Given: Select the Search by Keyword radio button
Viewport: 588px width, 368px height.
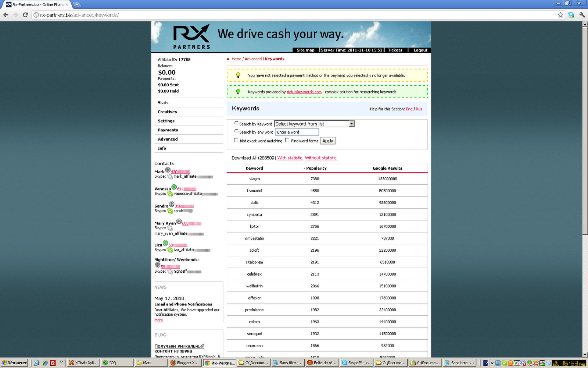Looking at the screenshot, I should 236,123.
